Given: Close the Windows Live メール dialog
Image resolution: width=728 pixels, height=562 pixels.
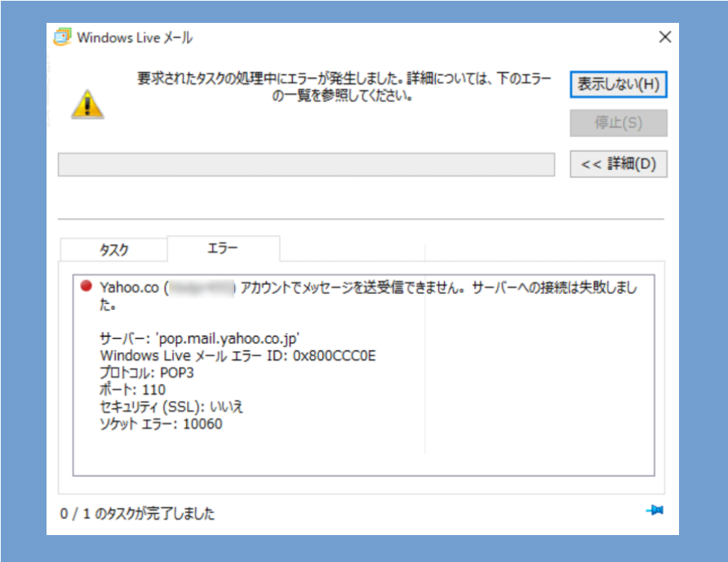Looking at the screenshot, I should tap(665, 37).
